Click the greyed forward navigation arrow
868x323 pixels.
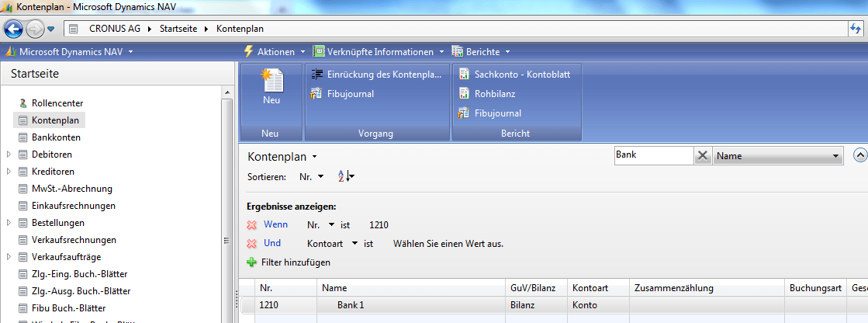click(34, 28)
